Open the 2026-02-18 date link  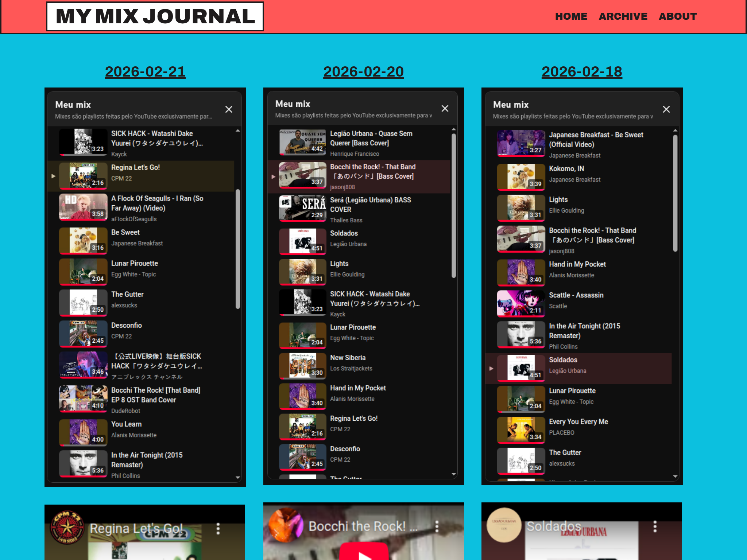pos(581,72)
